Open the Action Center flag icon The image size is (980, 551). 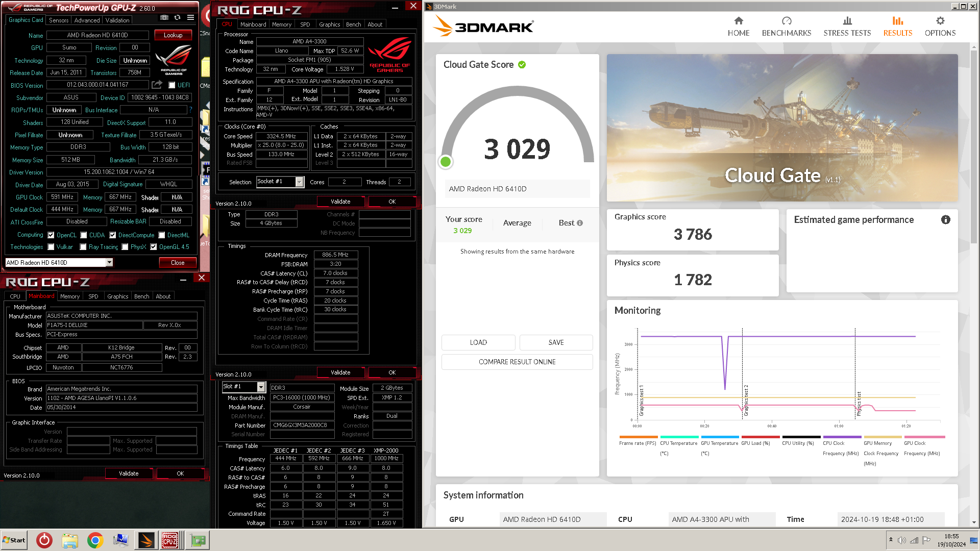926,540
